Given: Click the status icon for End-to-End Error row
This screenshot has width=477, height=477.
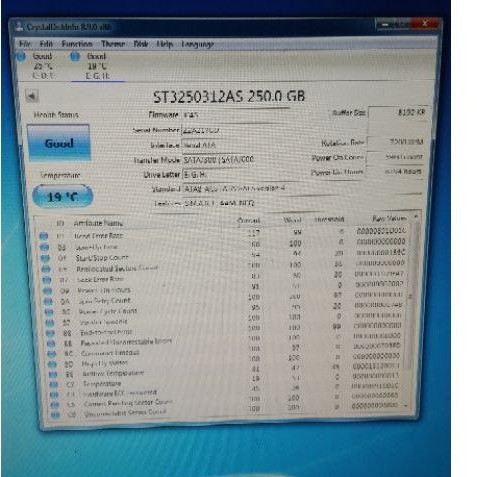Looking at the screenshot, I should [50, 333].
